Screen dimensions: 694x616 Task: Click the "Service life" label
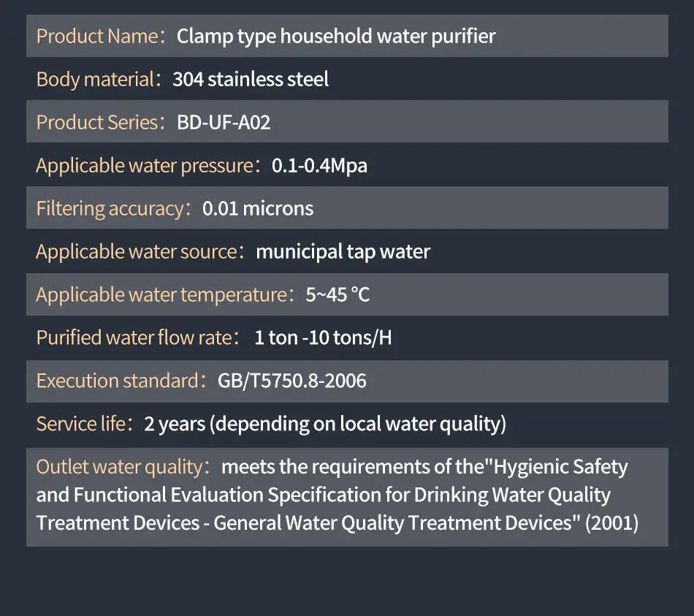(80, 424)
